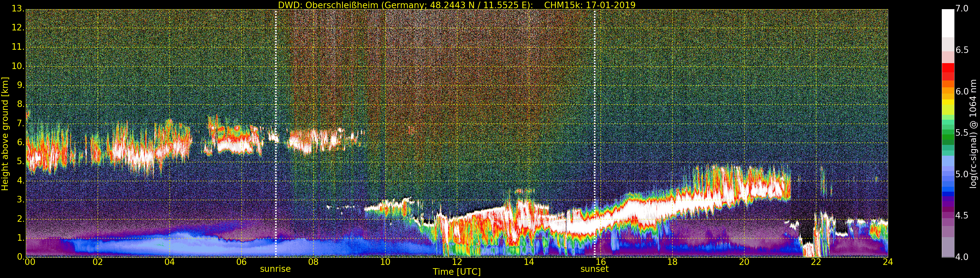The height and width of the screenshot is (278, 980).
Task: Click the time axis tick '18'
Action: pos(672,262)
